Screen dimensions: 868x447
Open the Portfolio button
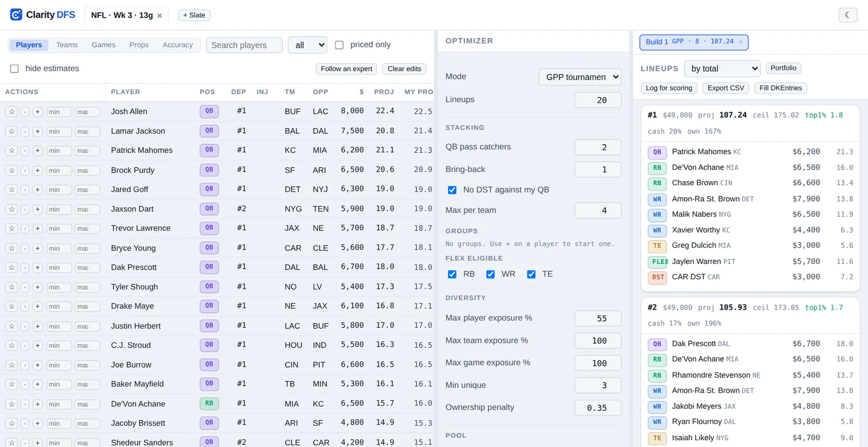(x=783, y=68)
